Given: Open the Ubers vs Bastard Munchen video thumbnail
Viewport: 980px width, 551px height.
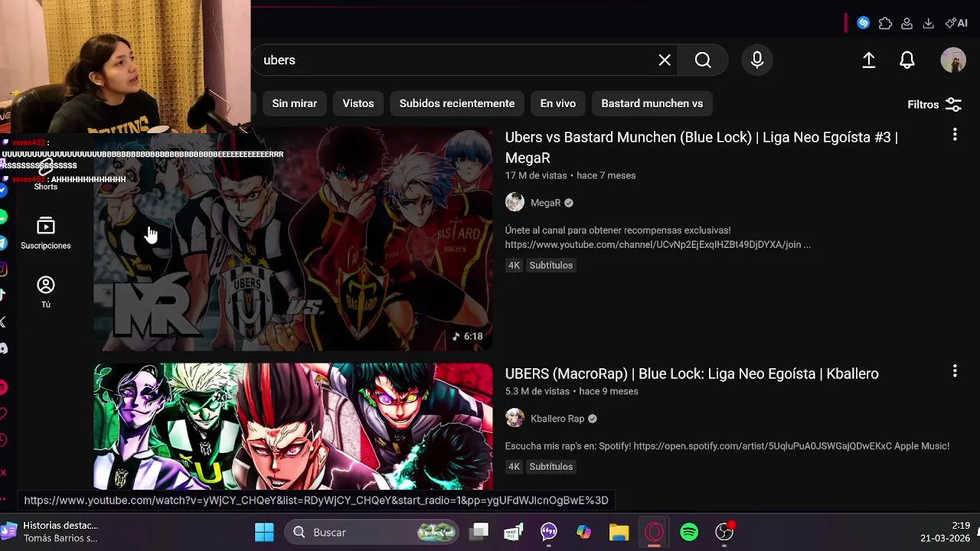Looking at the screenshot, I should pos(293,239).
